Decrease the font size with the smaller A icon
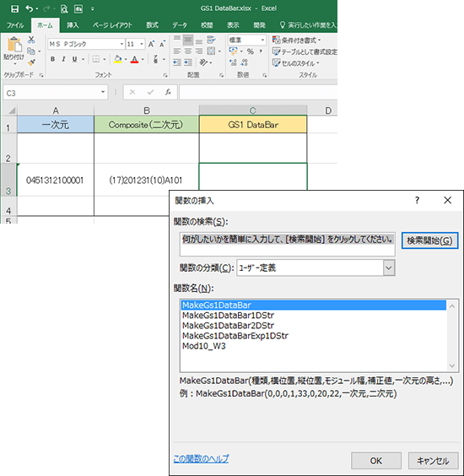The width and height of the screenshot is (464, 476). (x=162, y=45)
